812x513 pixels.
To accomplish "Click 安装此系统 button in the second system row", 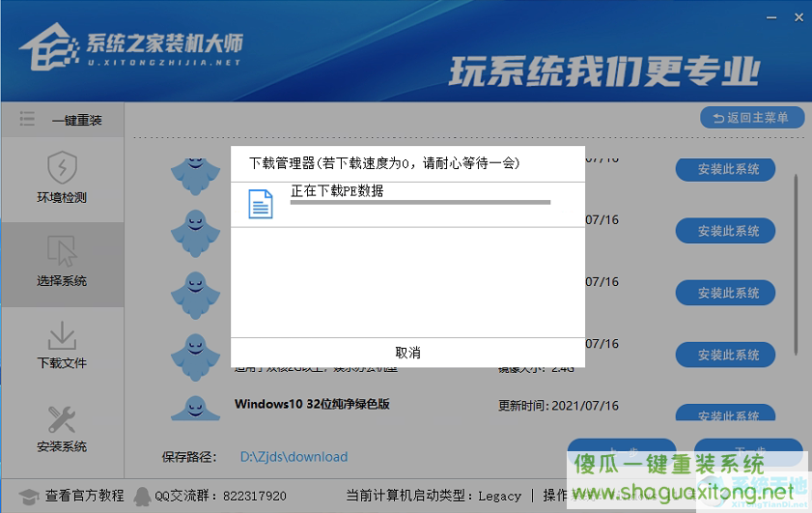I will pyautogui.click(x=725, y=231).
